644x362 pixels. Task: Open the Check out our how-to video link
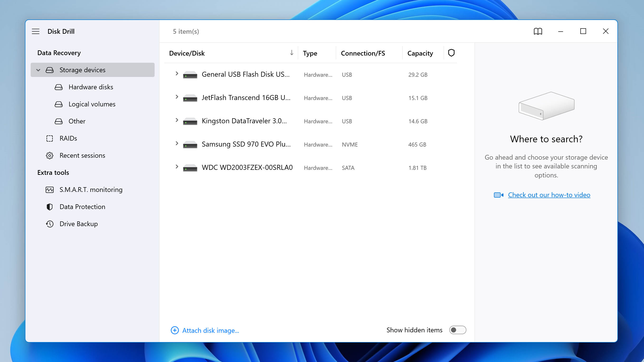click(x=549, y=195)
